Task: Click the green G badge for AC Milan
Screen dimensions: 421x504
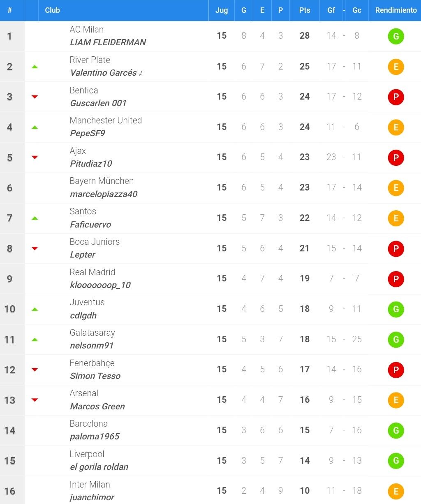Action: pyautogui.click(x=396, y=36)
